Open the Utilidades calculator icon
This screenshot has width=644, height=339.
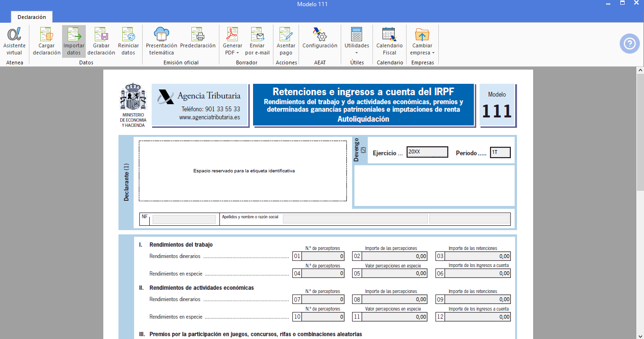(357, 35)
